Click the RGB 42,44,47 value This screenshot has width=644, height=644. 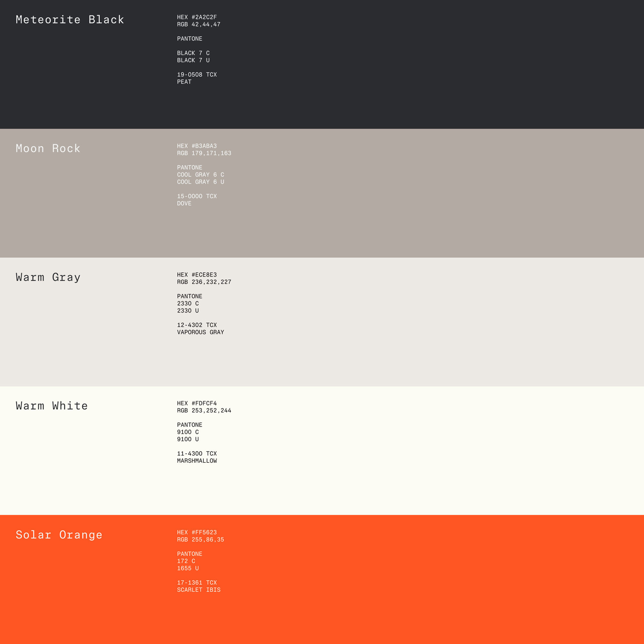[x=199, y=24]
